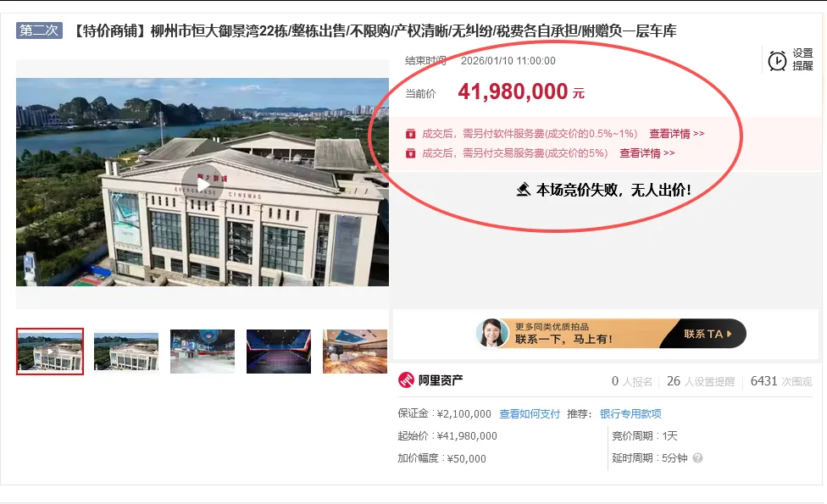The image size is (827, 504).
Task: Click the gavel icon beside 本场竞价失败
Action: [x=523, y=190]
